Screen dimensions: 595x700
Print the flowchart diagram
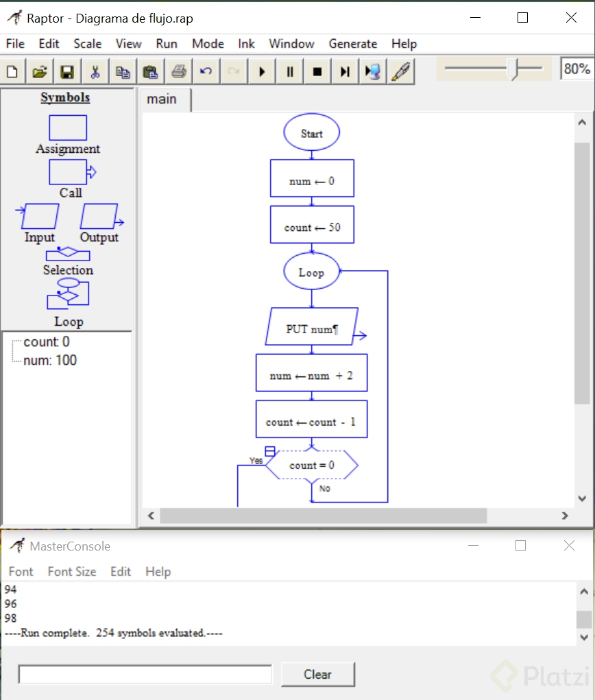coord(178,71)
